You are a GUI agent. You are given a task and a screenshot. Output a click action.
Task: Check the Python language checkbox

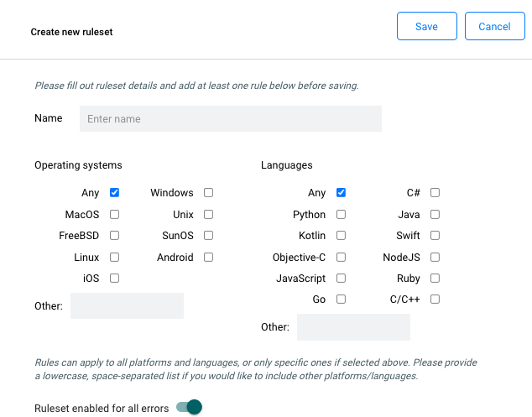coord(341,215)
